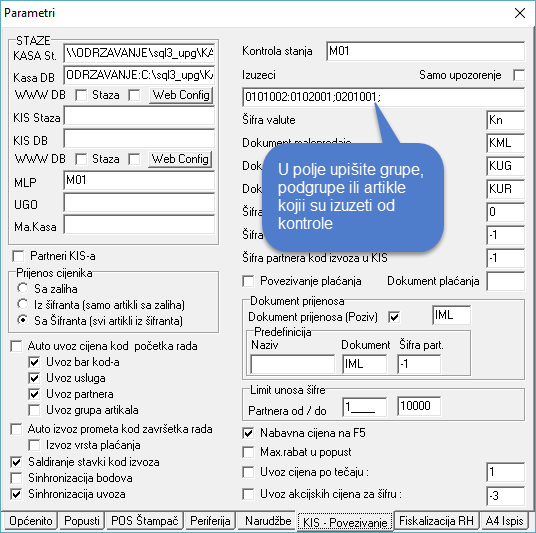The height and width of the screenshot is (533, 536).
Task: Click the Kontrola stanja input field
Action: tap(425, 51)
